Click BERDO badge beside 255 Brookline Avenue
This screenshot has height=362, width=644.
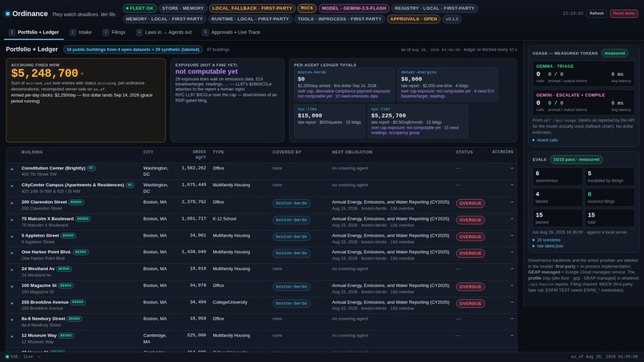(78, 302)
